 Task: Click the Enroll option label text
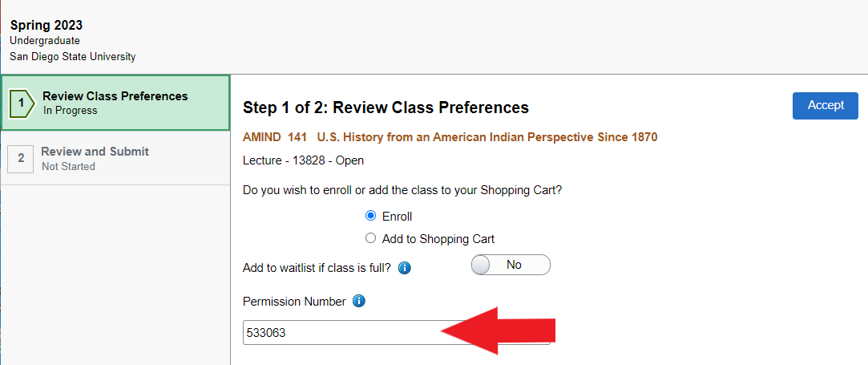(x=397, y=217)
